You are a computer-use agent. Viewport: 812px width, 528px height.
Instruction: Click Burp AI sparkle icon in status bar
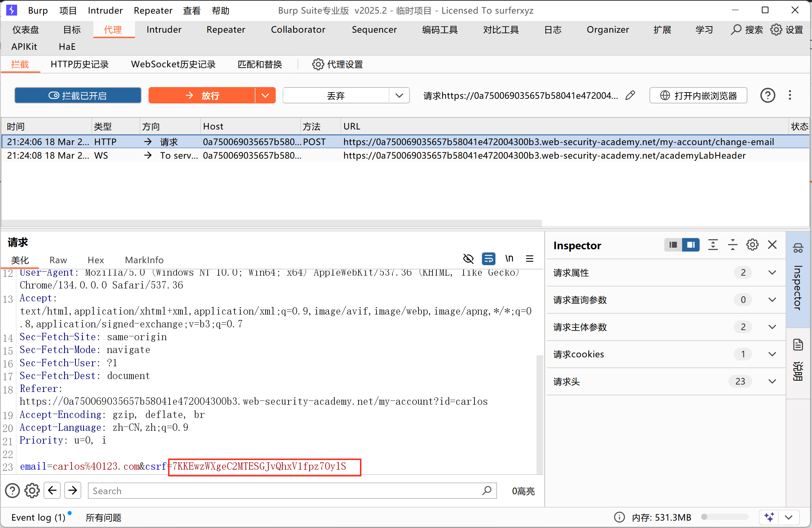(x=769, y=517)
